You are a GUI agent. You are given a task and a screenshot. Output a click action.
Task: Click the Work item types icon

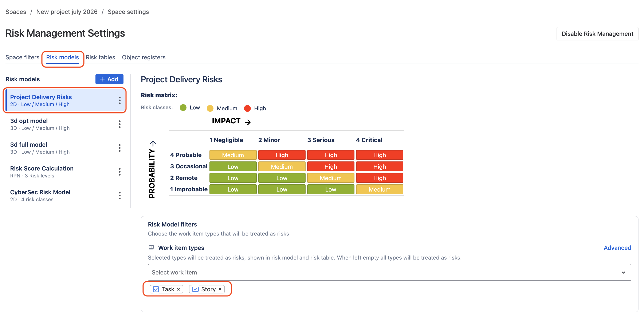pyautogui.click(x=151, y=248)
